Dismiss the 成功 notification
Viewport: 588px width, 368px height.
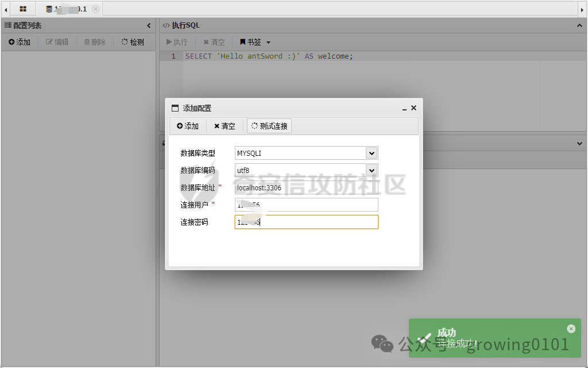coord(571,329)
